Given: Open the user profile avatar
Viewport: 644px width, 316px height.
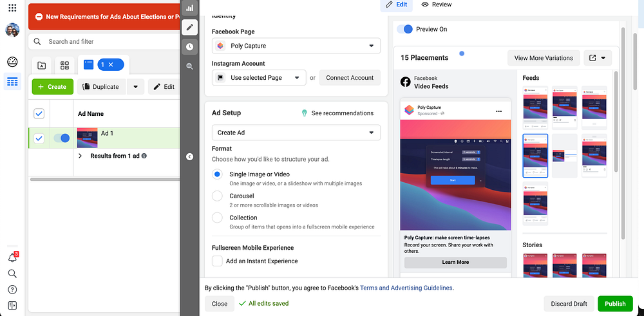Looking at the screenshot, I should (12, 30).
